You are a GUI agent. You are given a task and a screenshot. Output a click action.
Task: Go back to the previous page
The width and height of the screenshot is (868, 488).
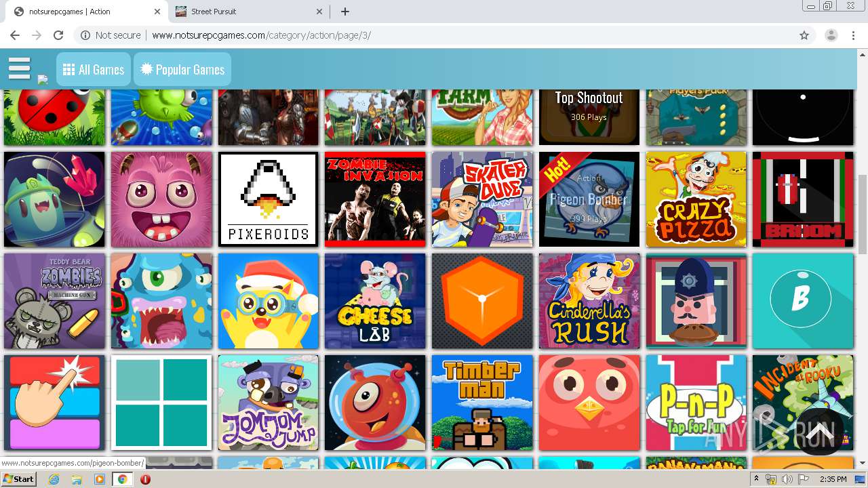(x=15, y=35)
